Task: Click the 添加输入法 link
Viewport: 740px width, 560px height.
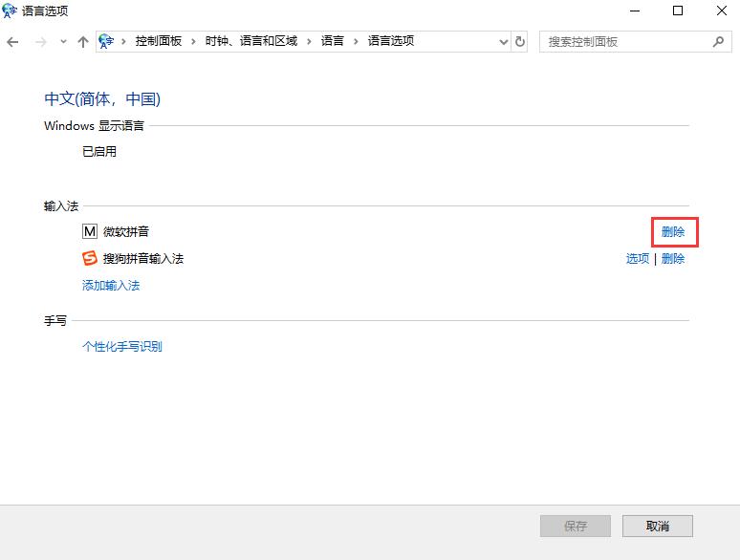Action: point(111,285)
